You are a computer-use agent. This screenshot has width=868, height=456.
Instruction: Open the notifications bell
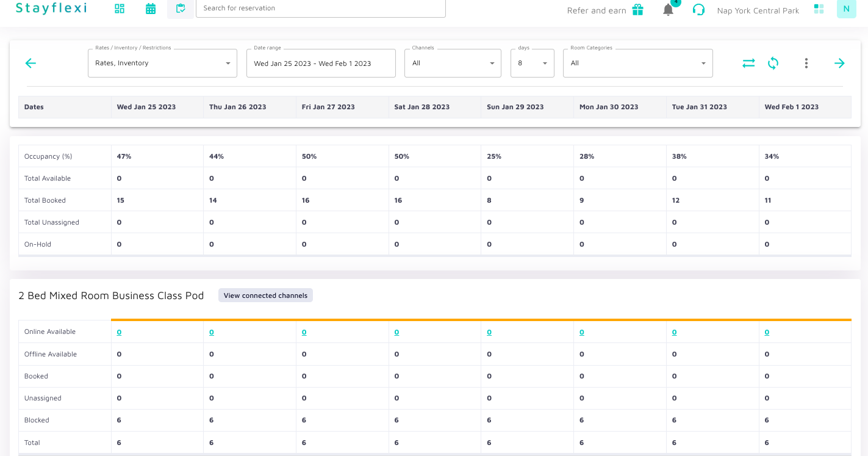click(x=669, y=10)
